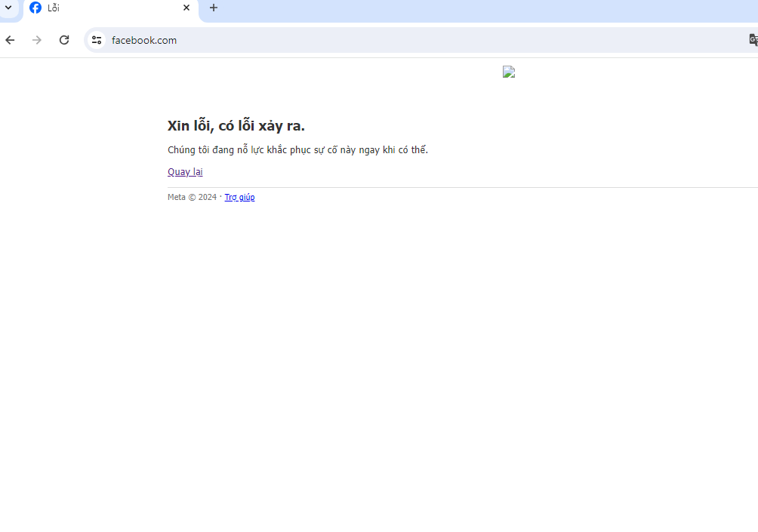This screenshot has width=758, height=532.
Task: Open site information icon beside URL
Action: (96, 40)
